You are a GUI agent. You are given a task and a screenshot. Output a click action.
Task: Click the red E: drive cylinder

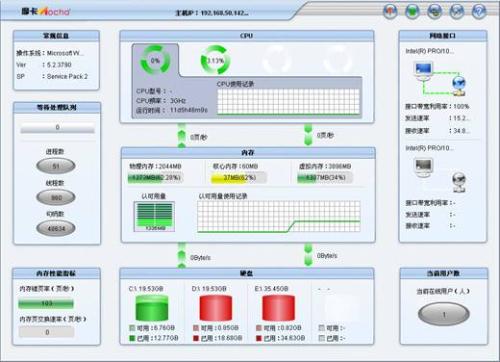278,308
